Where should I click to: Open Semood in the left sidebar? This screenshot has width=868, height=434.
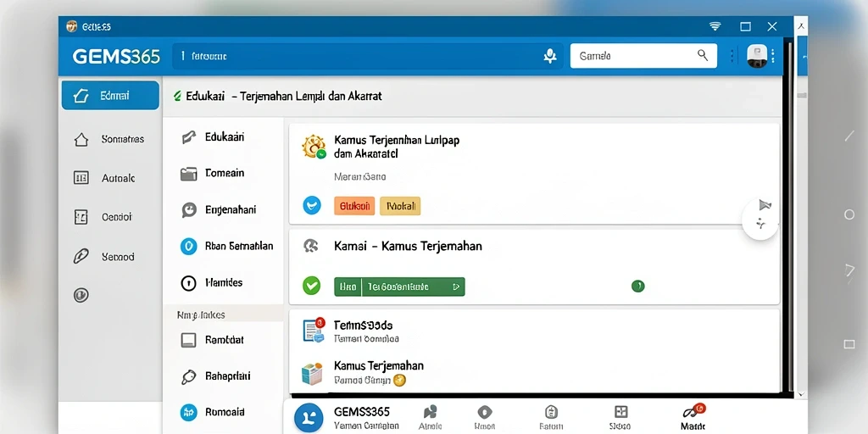coord(118,257)
